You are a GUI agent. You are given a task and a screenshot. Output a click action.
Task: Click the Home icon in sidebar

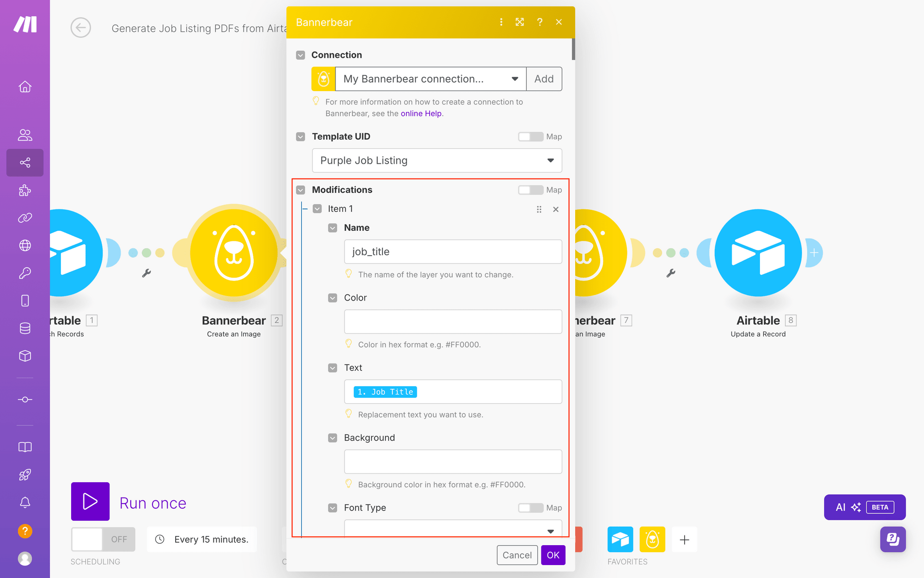[25, 87]
